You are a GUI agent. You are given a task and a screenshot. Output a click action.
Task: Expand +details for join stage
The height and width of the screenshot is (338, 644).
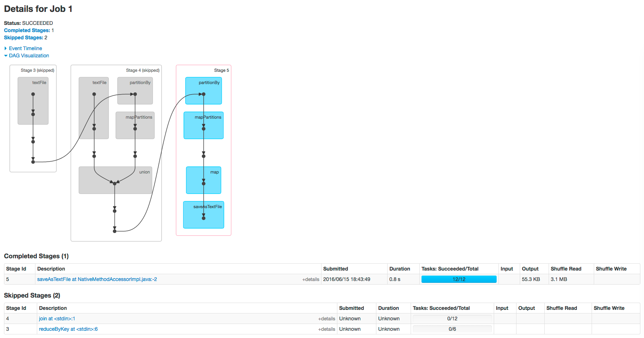pyautogui.click(x=327, y=319)
